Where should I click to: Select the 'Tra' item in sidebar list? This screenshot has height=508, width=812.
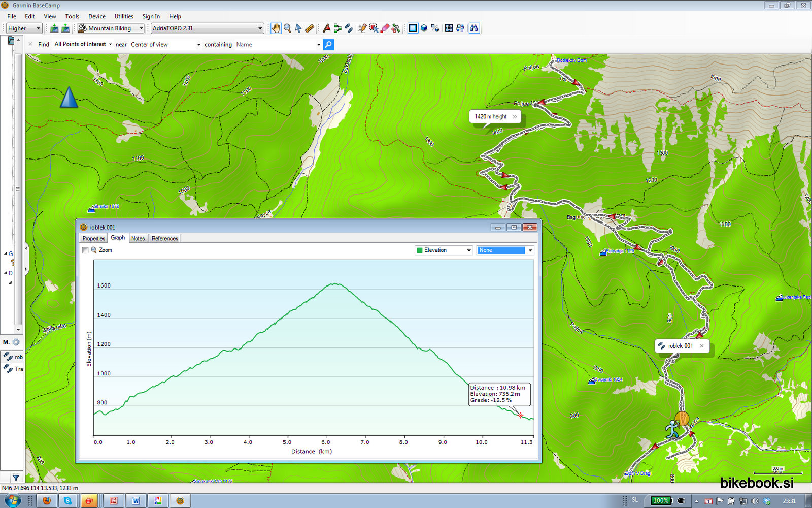tap(13, 369)
